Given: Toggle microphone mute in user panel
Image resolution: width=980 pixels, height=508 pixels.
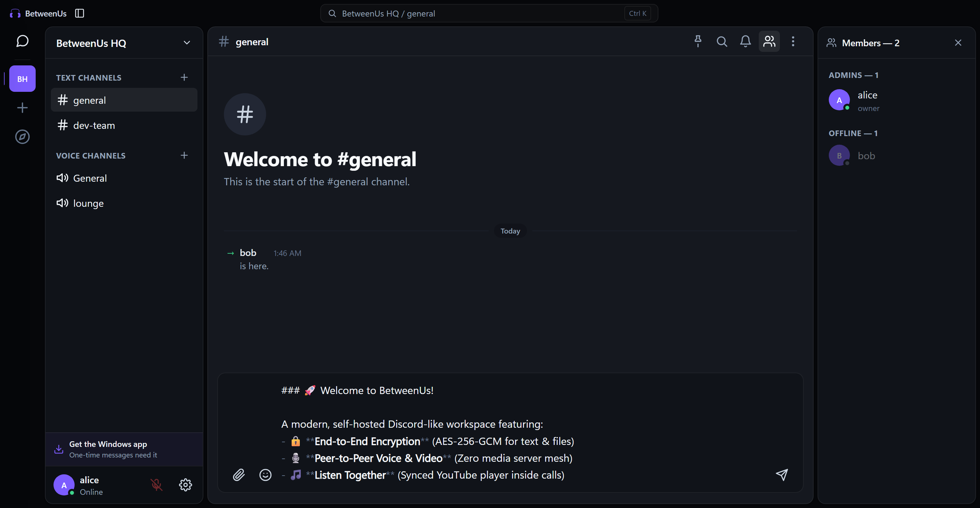Looking at the screenshot, I should [x=156, y=485].
